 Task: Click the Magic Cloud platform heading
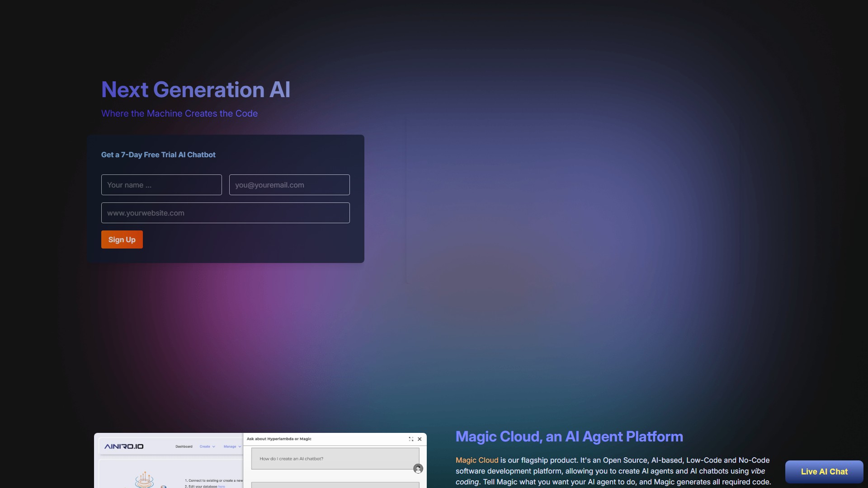pyautogui.click(x=569, y=436)
